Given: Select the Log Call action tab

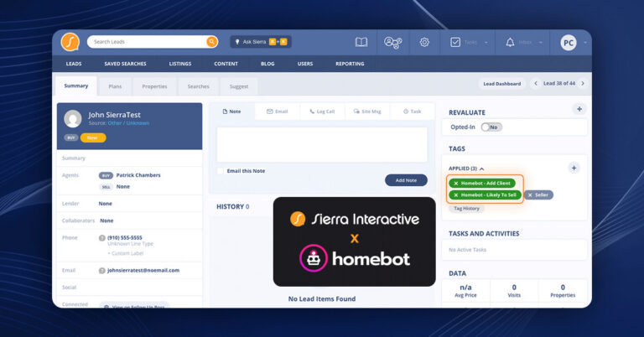Looking at the screenshot, I should [322, 111].
